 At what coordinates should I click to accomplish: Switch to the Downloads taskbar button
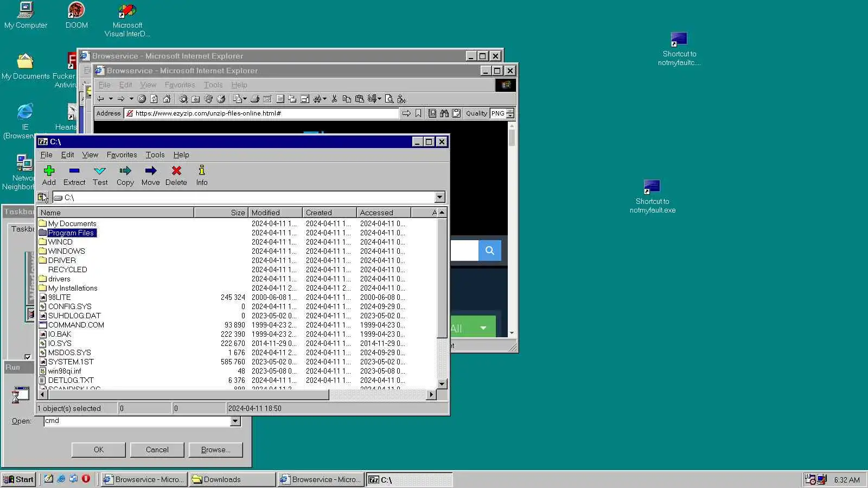(x=232, y=479)
